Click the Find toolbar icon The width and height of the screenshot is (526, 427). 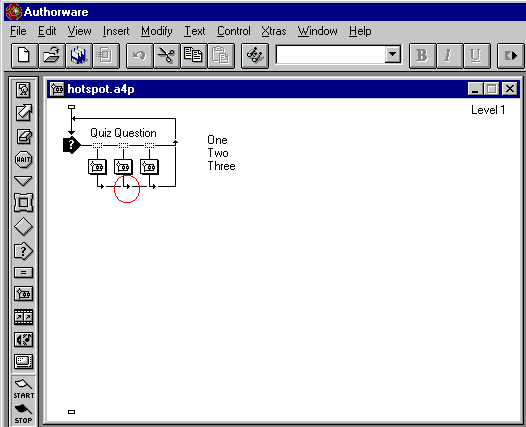(255, 56)
